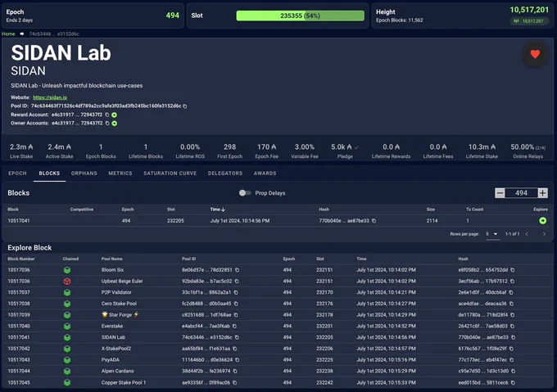Screen dimensions: 557x392
Task: Increase epoch with plus button
Action: [542, 193]
